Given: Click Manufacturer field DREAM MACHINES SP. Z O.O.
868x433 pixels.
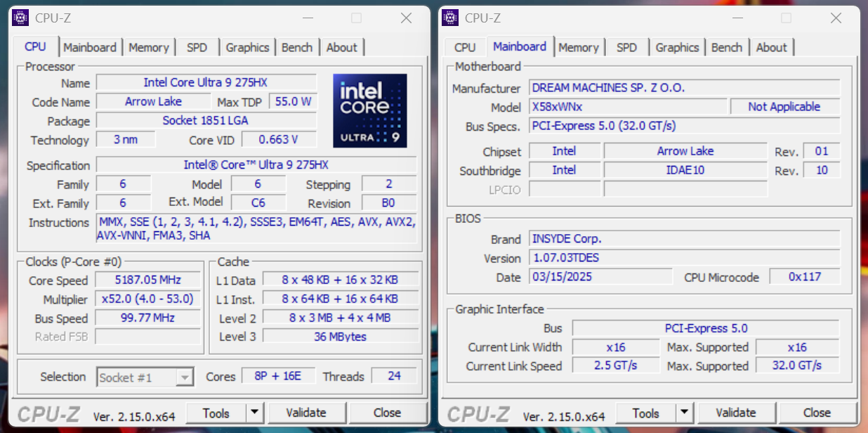Looking at the screenshot, I should pyautogui.click(x=684, y=88).
